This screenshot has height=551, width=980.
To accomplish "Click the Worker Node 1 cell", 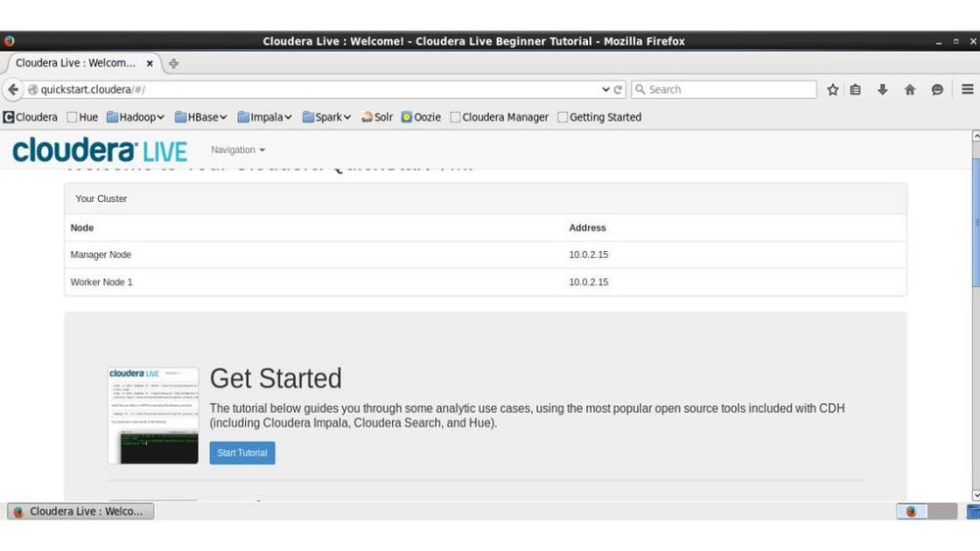I will 101,282.
